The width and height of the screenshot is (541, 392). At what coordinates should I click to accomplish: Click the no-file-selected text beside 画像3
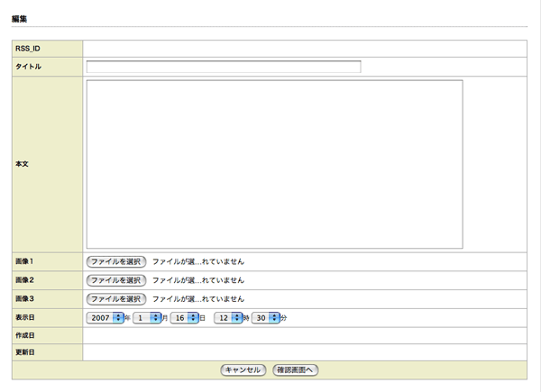tap(197, 299)
